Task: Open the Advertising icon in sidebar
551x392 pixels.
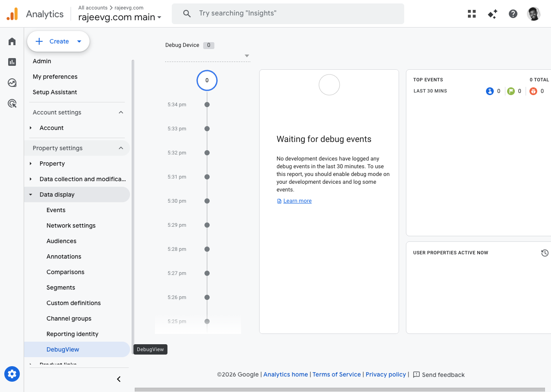Action: (x=12, y=103)
